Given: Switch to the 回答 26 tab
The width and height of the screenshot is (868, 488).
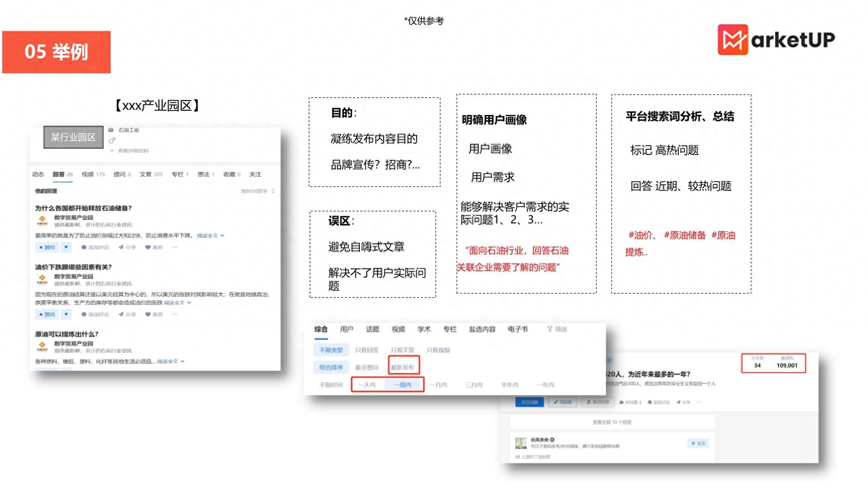Looking at the screenshot, I should pyautogui.click(x=62, y=174).
